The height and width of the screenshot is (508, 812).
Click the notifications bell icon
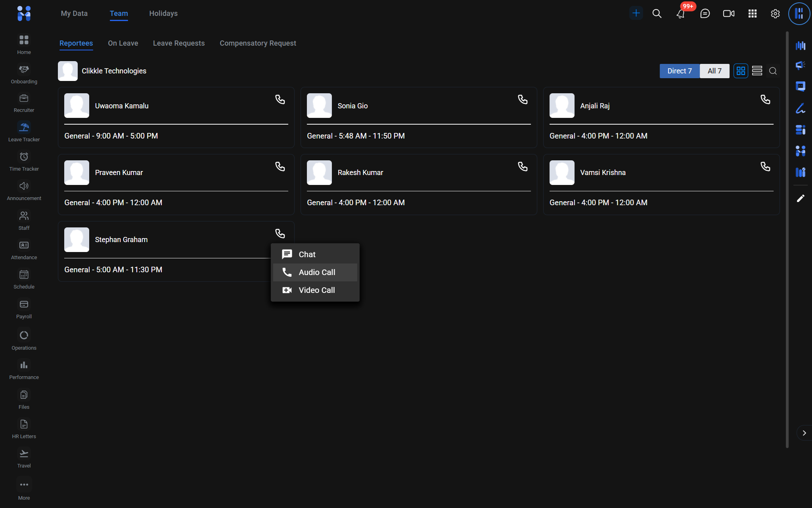click(x=680, y=14)
